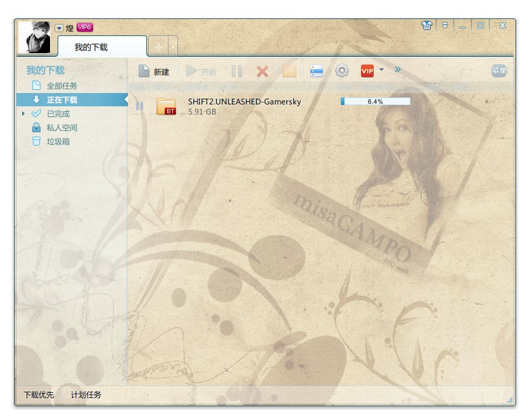Image resolution: width=532 pixels, height=417 pixels.
Task: Pause the SHIFT2.UNLEASHED-Gamersky download
Action: pyautogui.click(x=139, y=106)
